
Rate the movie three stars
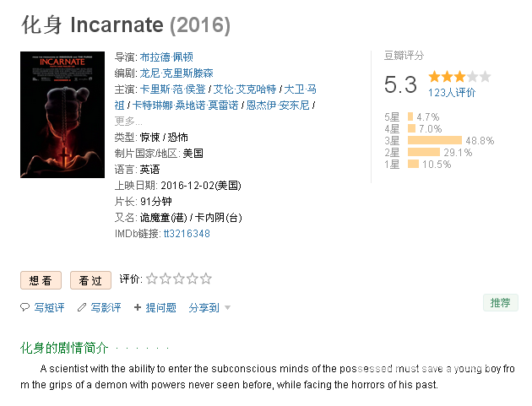click(x=179, y=279)
